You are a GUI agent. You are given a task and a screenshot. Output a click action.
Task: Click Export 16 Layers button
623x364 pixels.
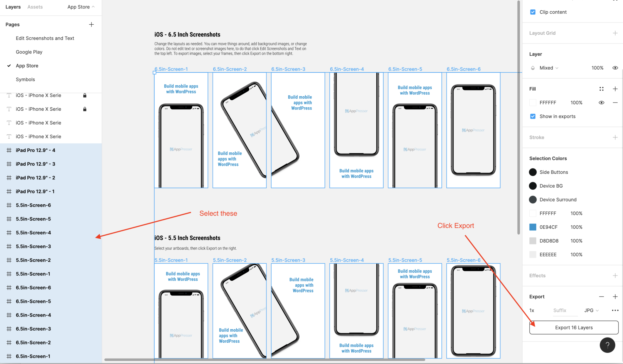(x=574, y=327)
